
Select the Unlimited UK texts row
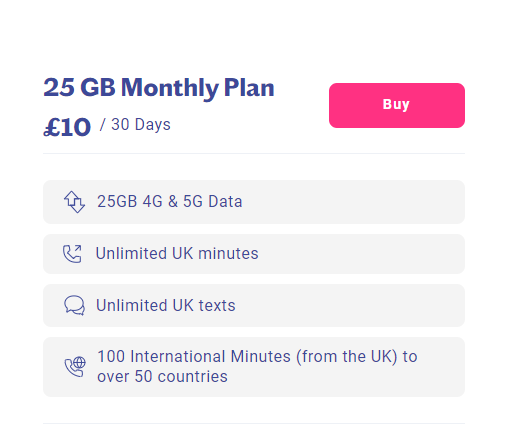(x=254, y=305)
